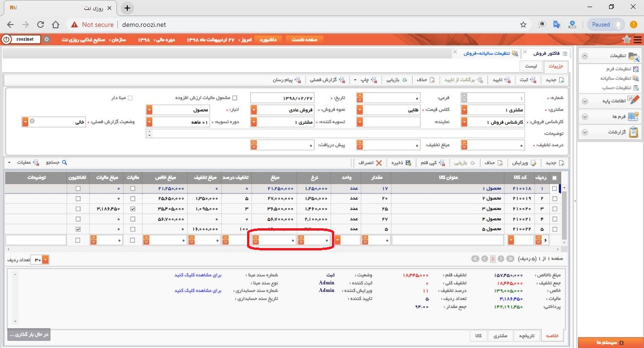644x348 pixels.
Task: Open تنظیمات فرم in the sidebar
Action: click(622, 69)
